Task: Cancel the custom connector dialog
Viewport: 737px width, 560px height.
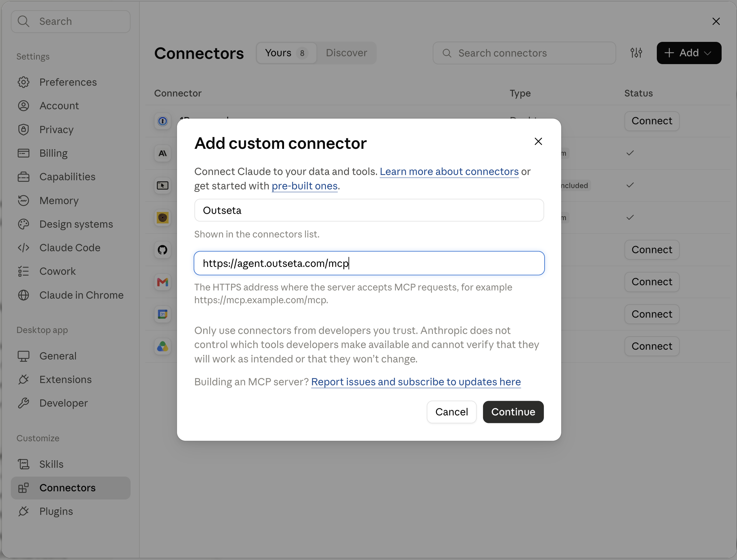Action: pyautogui.click(x=452, y=412)
